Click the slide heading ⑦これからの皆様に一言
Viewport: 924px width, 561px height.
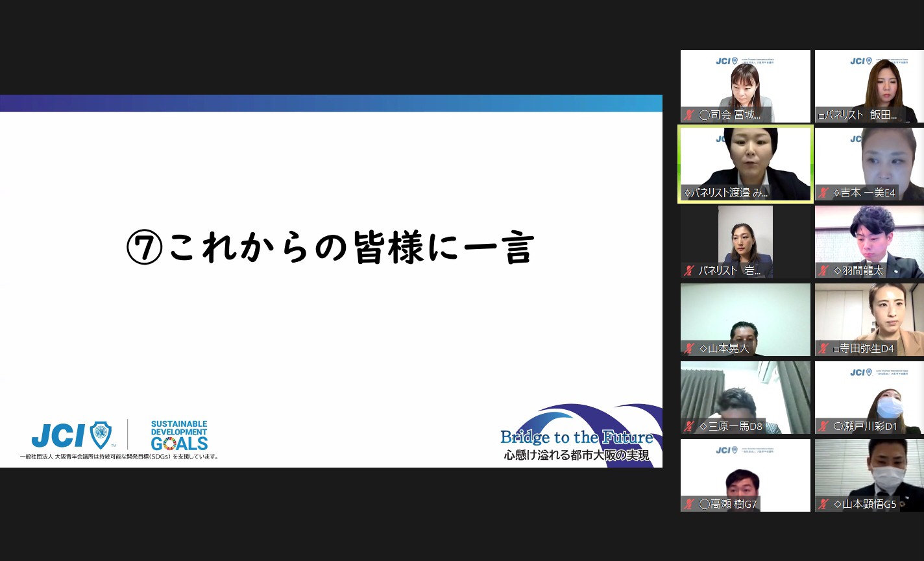pos(330,250)
